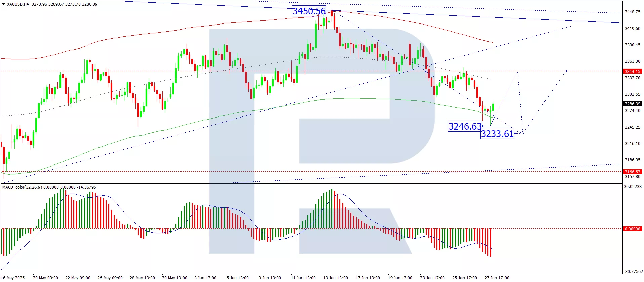This screenshot has width=644, height=282.
Task: Select the black 3286.39 current price tag
Action: tap(632, 104)
